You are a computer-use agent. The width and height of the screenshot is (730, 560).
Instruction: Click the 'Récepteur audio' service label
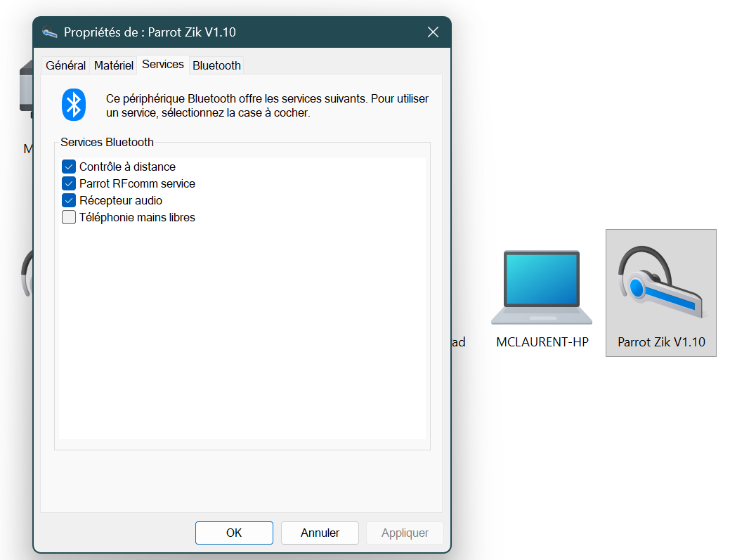[x=121, y=201]
